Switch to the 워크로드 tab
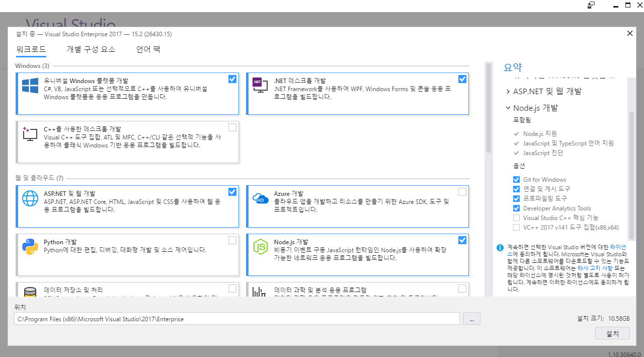This screenshot has width=644, height=357. click(31, 49)
